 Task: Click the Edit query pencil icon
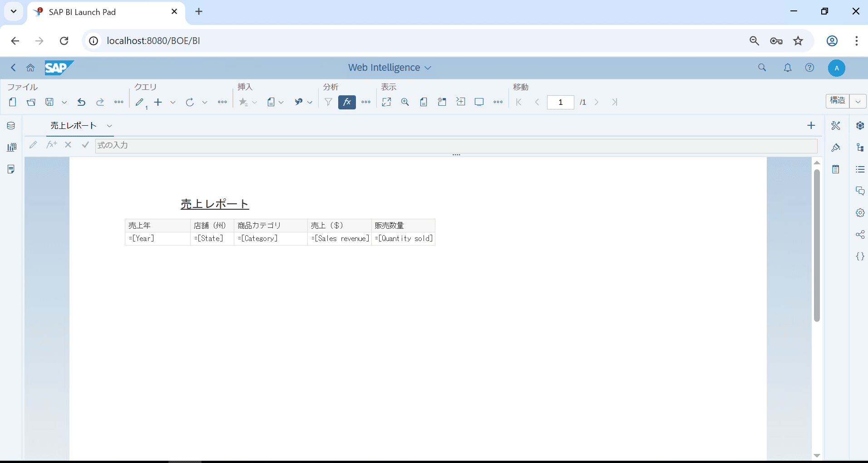click(x=140, y=102)
